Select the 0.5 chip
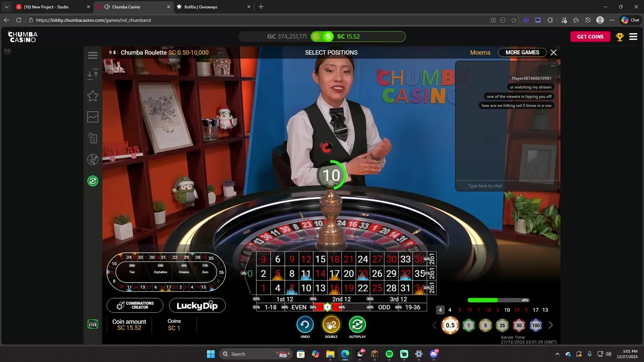Image resolution: width=644 pixels, height=362 pixels. (450, 325)
